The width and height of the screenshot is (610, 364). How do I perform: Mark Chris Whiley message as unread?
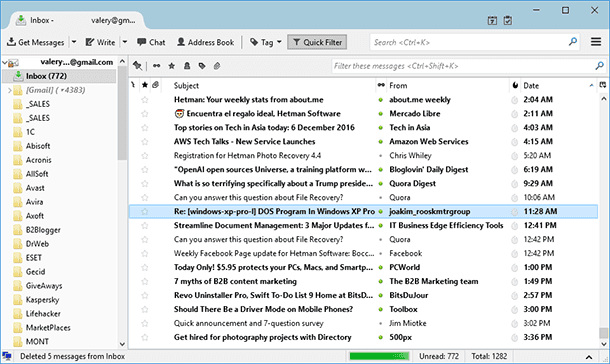point(380,156)
